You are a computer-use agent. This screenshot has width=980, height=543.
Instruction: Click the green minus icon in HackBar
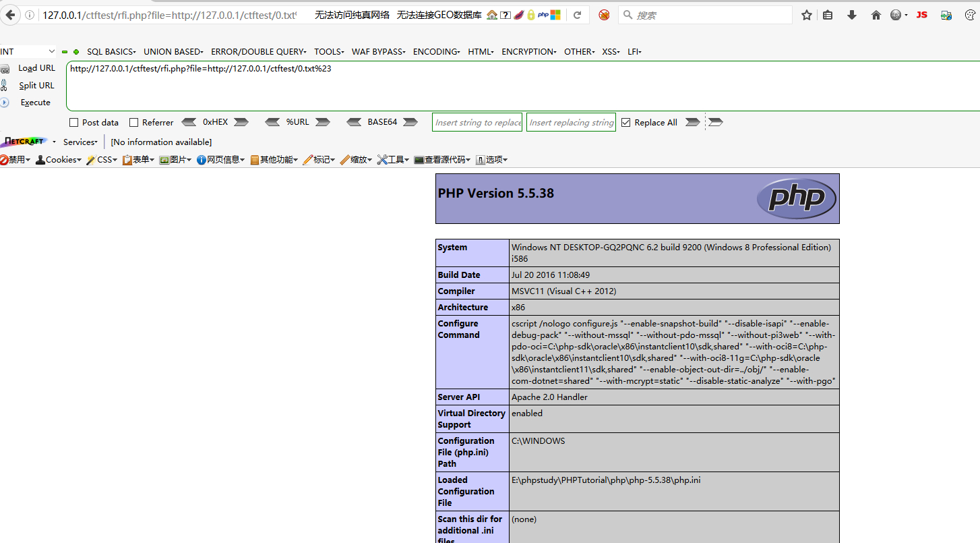click(x=65, y=52)
